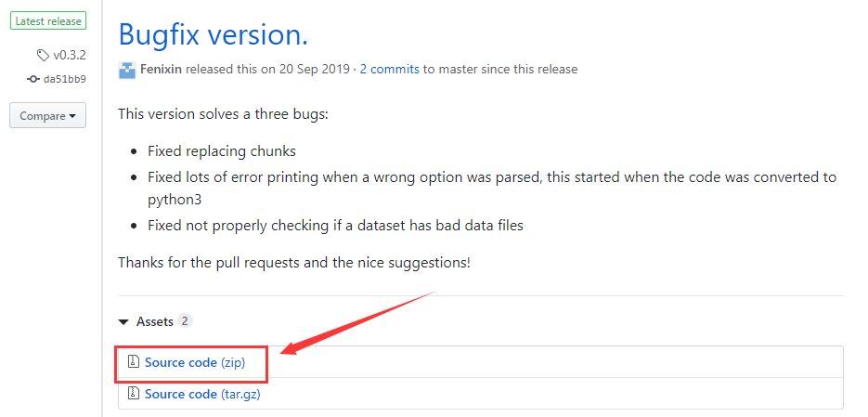Click the 'Fixed replacing chunks' bullet text
The height and width of the screenshot is (417, 868).
(222, 151)
